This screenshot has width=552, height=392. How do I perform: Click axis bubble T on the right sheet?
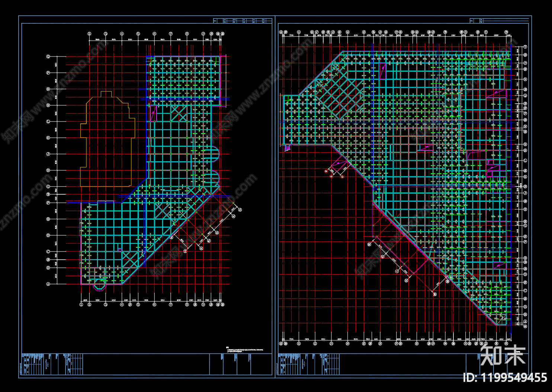(525, 47)
